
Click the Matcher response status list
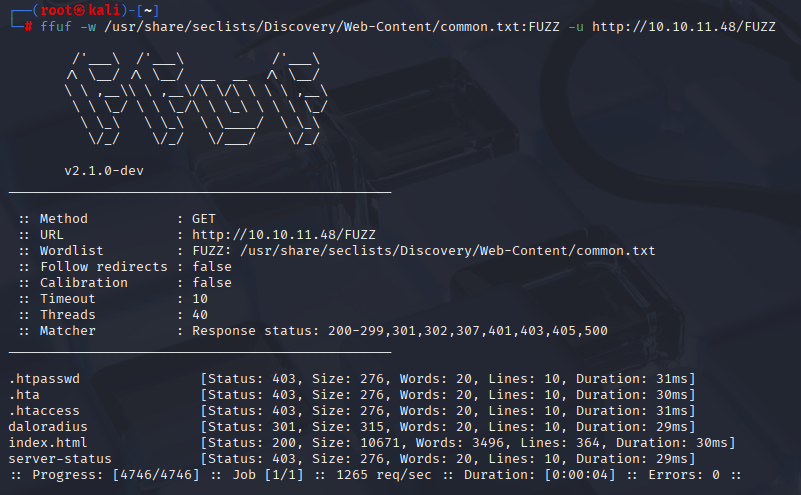400,331
